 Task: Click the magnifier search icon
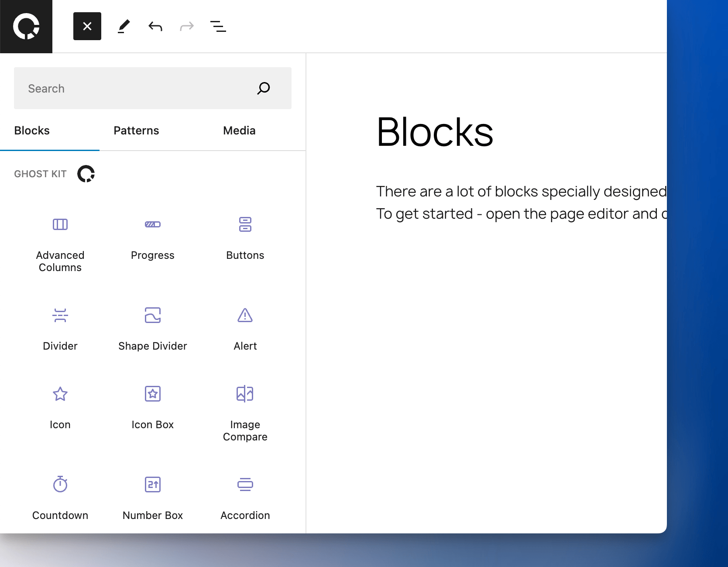pyautogui.click(x=264, y=88)
